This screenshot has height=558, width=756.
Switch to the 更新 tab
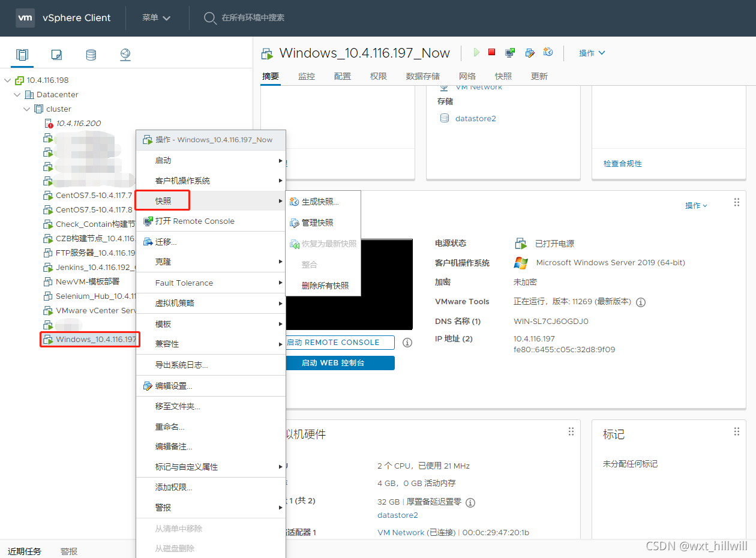[539, 76]
